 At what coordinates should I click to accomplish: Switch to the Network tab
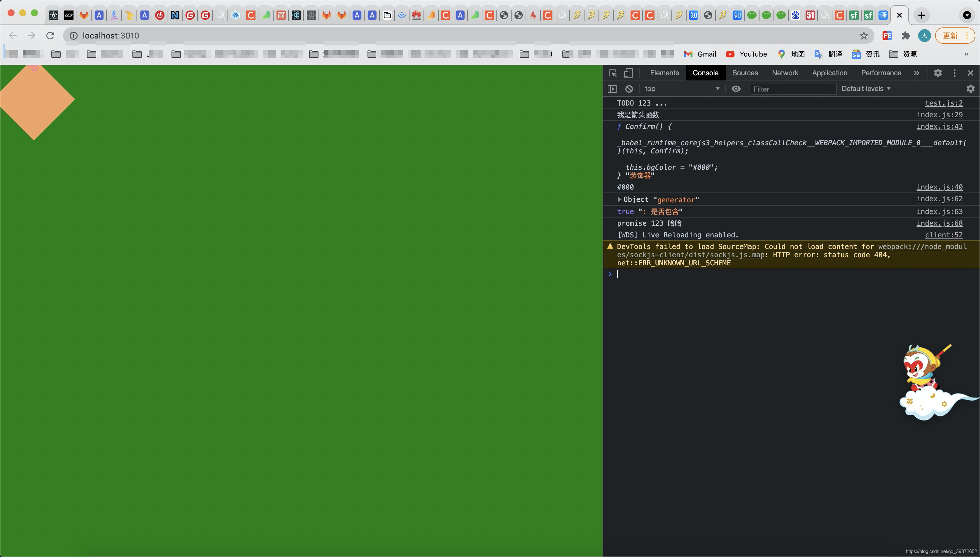[x=785, y=73]
